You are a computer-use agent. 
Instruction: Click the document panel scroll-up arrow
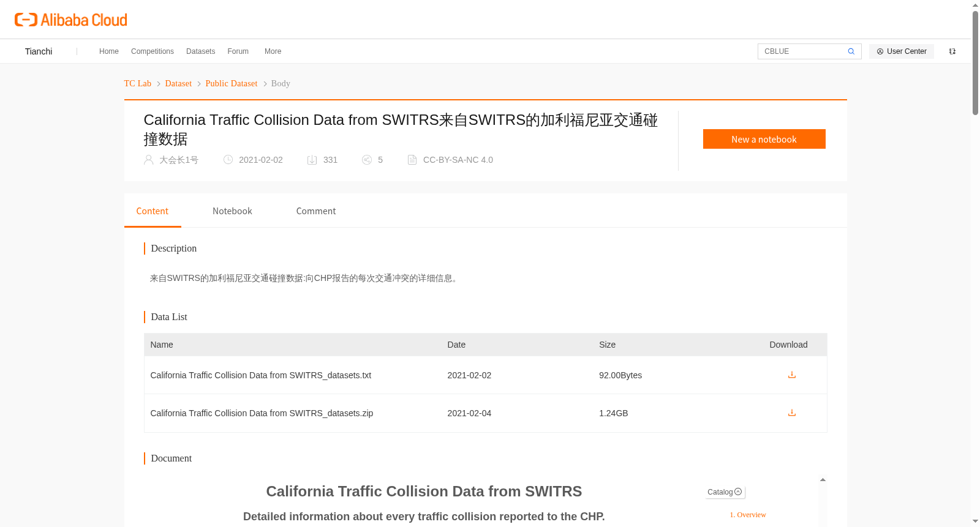pyautogui.click(x=823, y=480)
